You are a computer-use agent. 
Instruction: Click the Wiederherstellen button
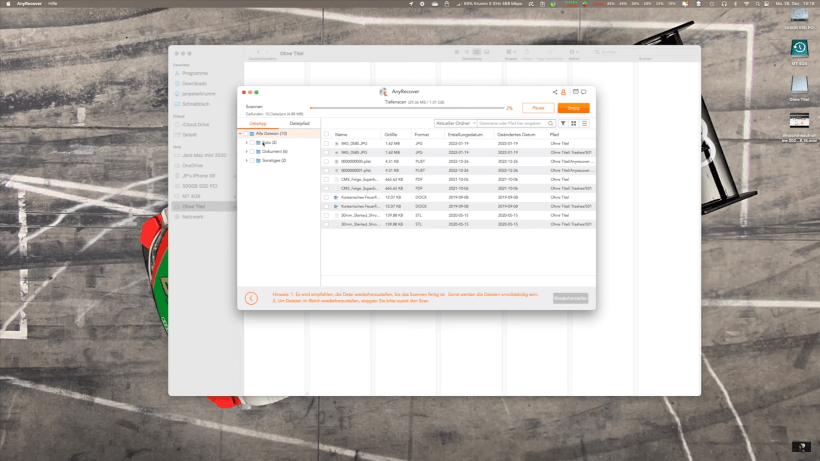click(571, 298)
